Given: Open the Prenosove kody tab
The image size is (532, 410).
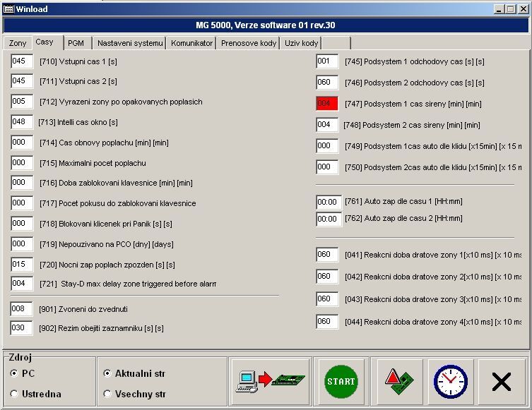Looking at the screenshot, I should tap(248, 43).
